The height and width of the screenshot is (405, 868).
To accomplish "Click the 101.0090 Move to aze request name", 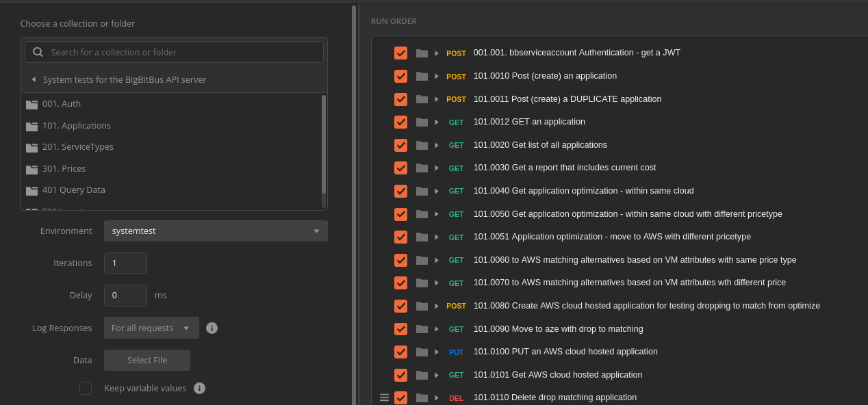I will 559,329.
